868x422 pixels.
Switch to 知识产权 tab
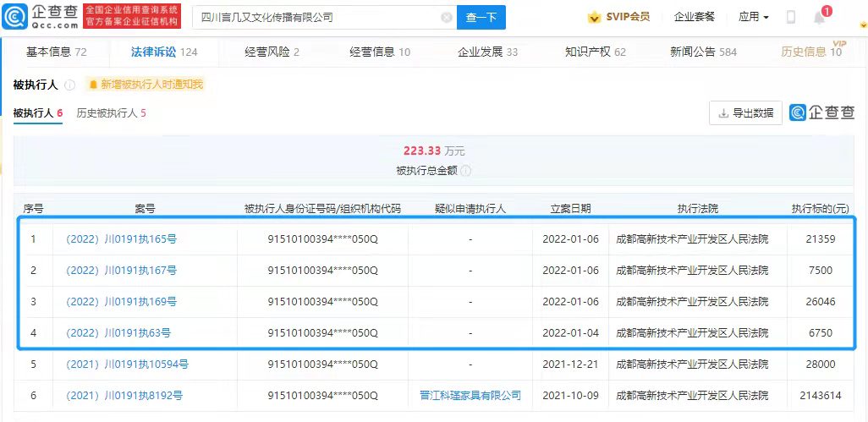pyautogui.click(x=595, y=52)
